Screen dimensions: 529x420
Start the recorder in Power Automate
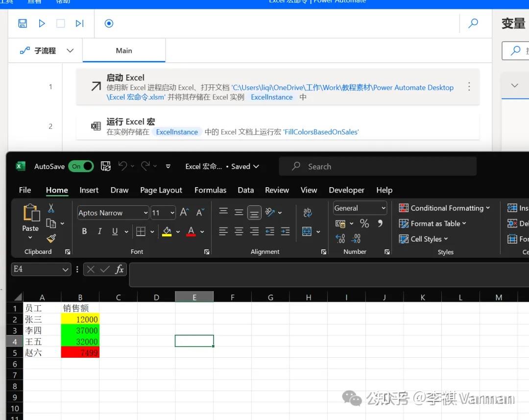[x=109, y=24]
